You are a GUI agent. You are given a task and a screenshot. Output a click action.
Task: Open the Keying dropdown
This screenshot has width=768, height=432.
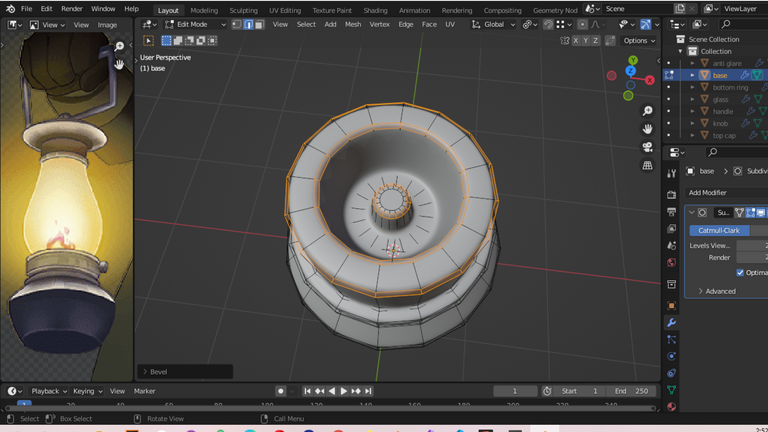(x=88, y=391)
